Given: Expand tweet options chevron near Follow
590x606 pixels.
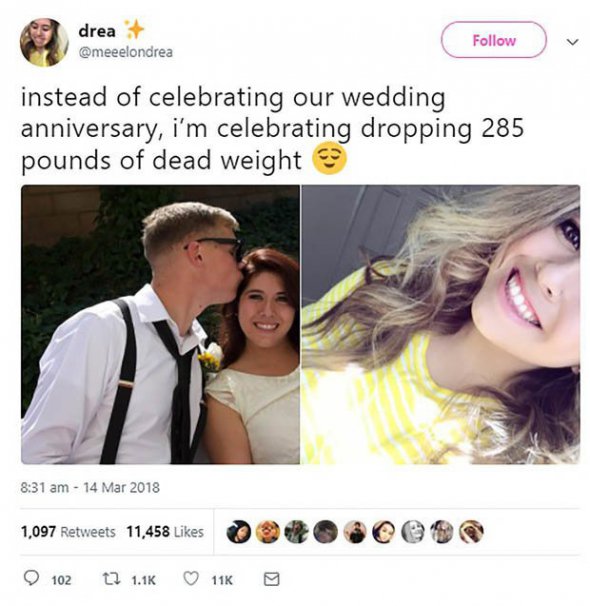Looking at the screenshot, I should [572, 41].
